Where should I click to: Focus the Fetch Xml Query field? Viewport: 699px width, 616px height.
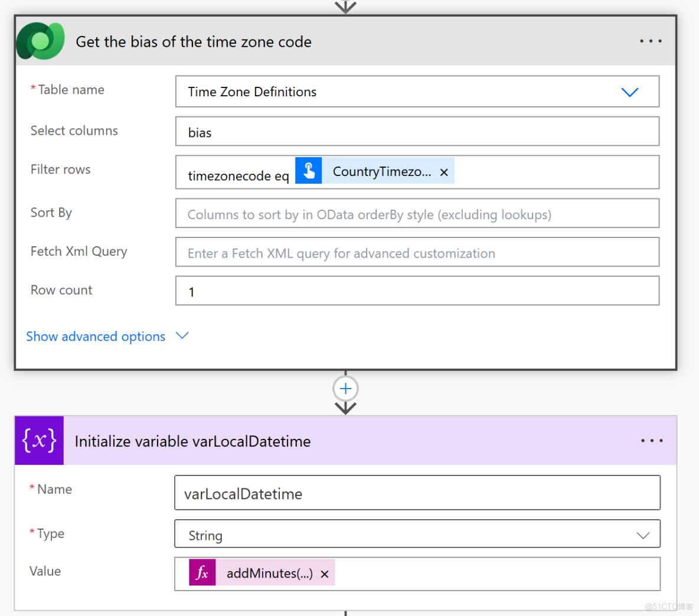[417, 253]
